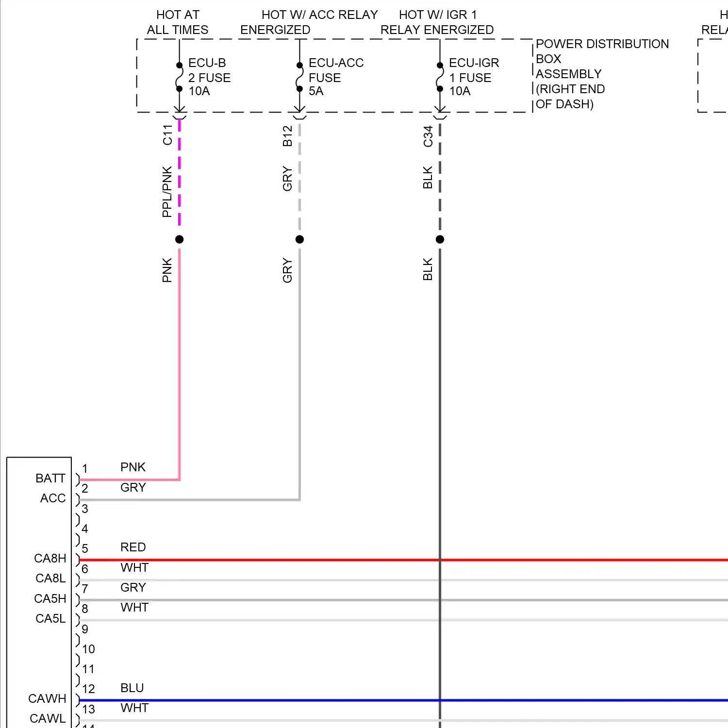Screen dimensions: 728x728
Task: Click the ACC terminal label
Action: pyautogui.click(x=53, y=498)
